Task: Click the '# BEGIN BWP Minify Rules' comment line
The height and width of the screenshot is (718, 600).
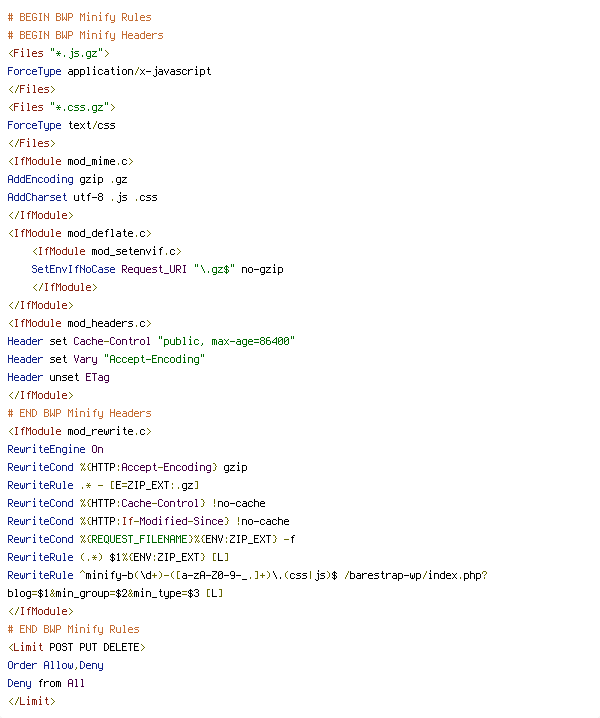Action: point(79,17)
